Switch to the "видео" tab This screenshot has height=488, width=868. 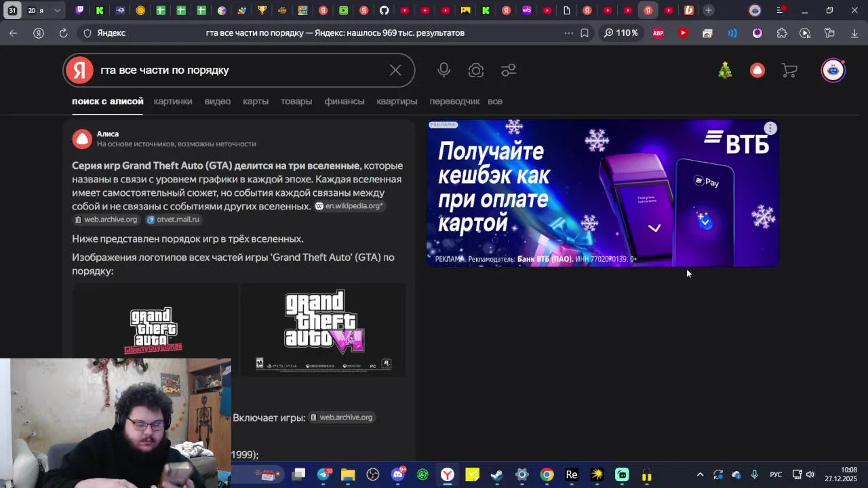218,101
